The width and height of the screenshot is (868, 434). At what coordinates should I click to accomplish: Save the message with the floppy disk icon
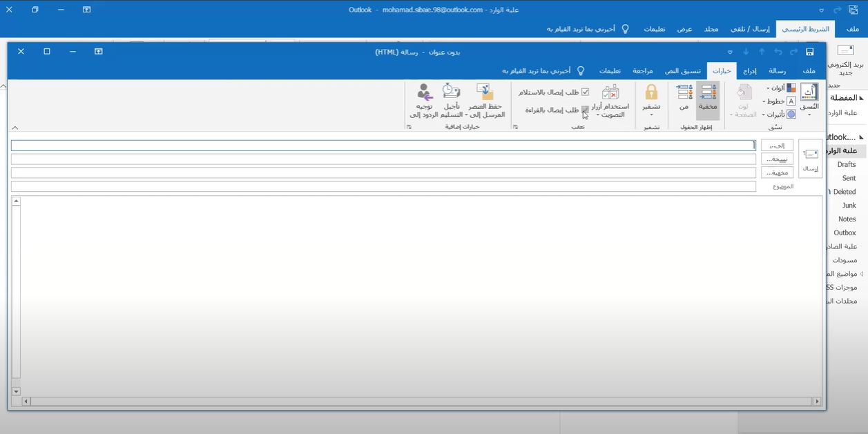[810, 52]
